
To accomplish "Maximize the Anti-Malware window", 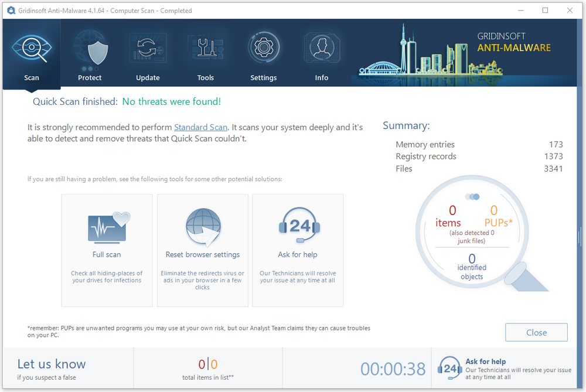I will (545, 11).
